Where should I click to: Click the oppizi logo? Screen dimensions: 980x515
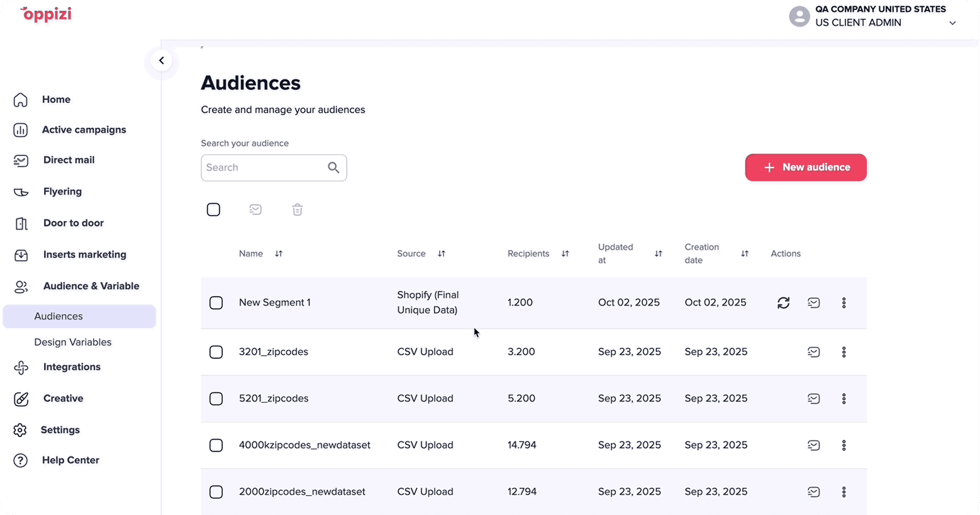[47, 14]
